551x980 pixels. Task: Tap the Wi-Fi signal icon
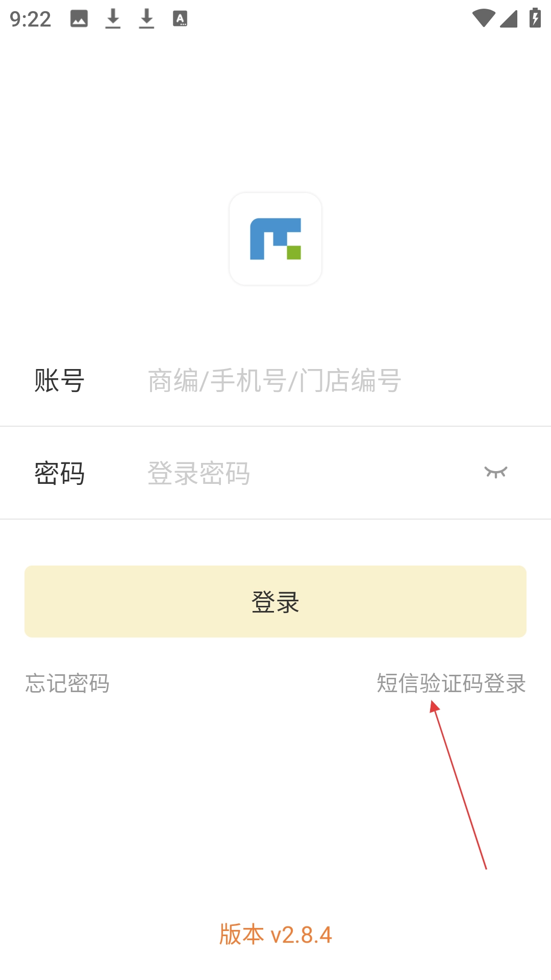(x=484, y=18)
